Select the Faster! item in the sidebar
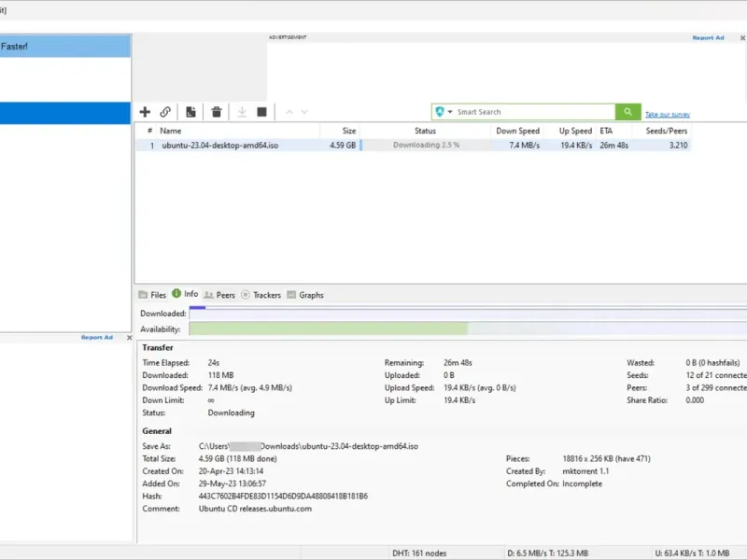The image size is (747, 560). [65, 46]
